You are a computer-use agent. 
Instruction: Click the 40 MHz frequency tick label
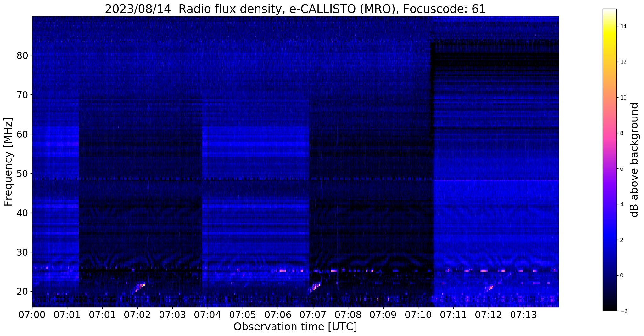click(x=22, y=213)
